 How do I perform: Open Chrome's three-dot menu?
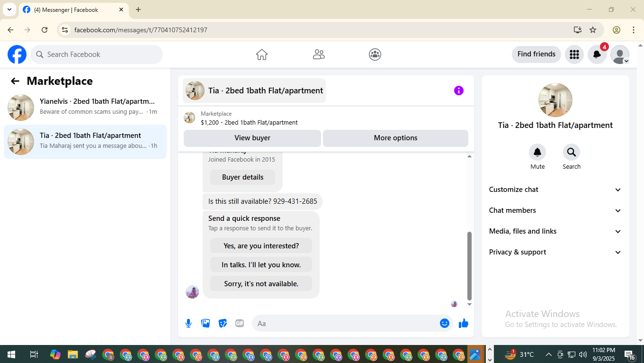click(x=634, y=30)
